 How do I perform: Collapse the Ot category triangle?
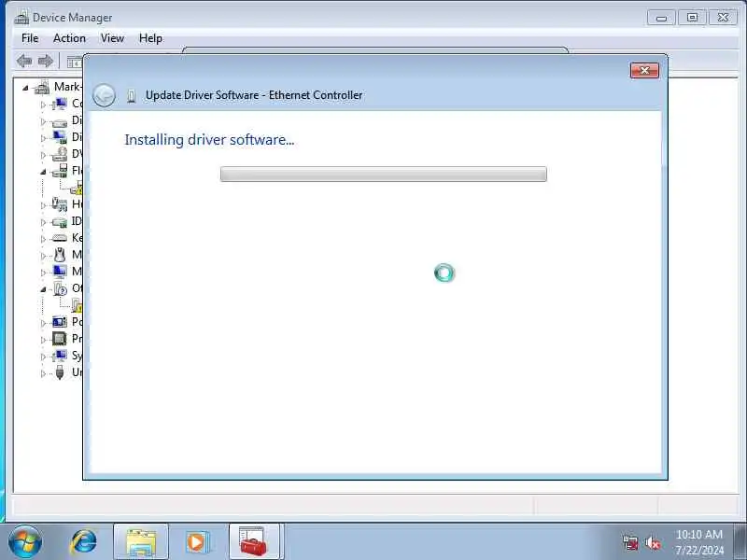pos(43,289)
